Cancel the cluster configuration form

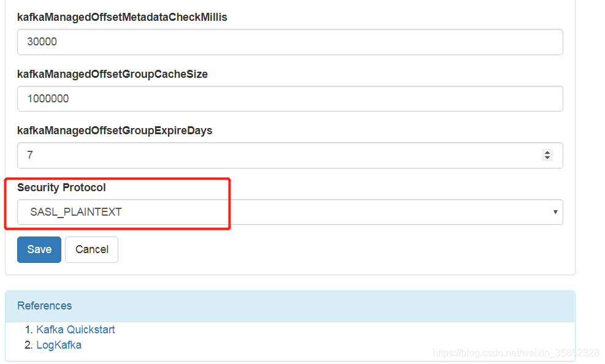(x=91, y=249)
